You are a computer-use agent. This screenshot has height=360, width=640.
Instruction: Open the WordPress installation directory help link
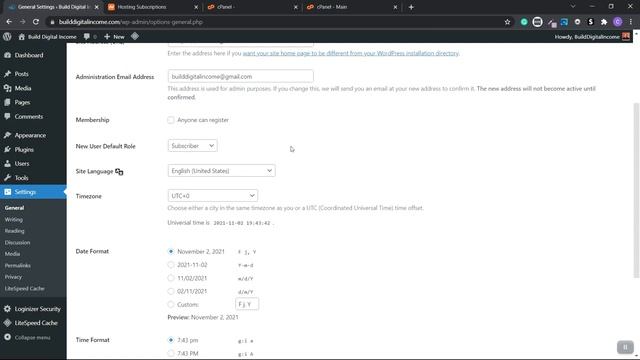(x=351, y=53)
